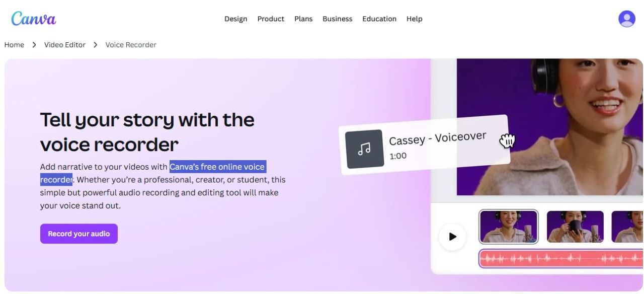Open the Plans menu
Screen dimensions: 644x294
[x=303, y=19]
